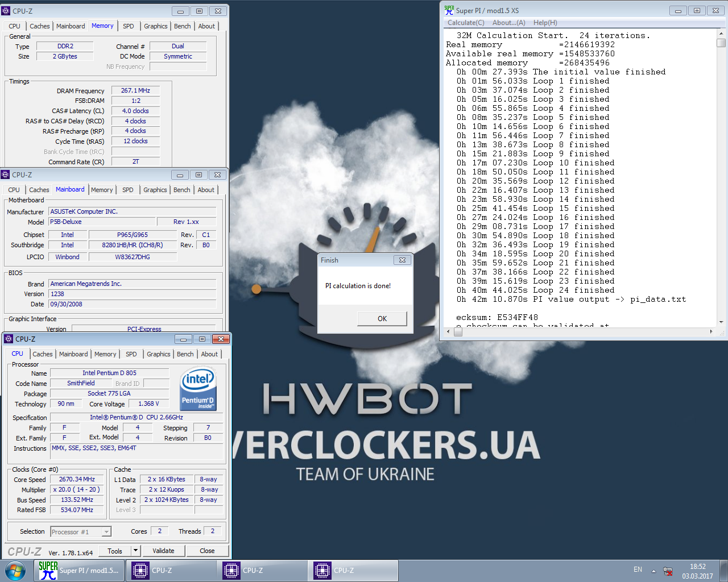Click the Validate button in CPU-Z

click(x=163, y=551)
